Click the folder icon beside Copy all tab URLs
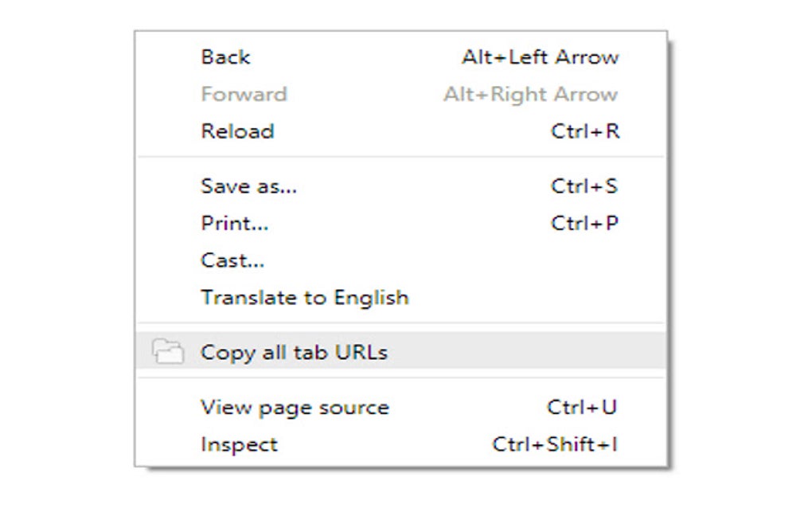812x508 pixels. point(168,351)
